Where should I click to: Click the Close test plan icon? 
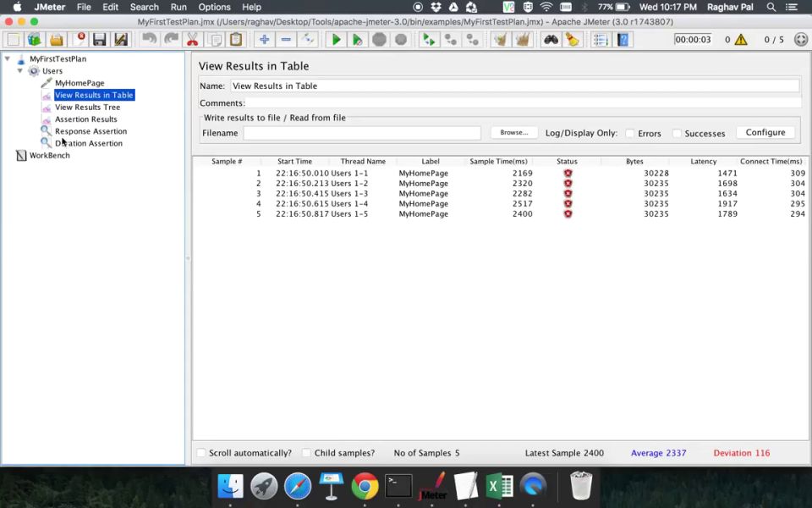click(x=80, y=40)
